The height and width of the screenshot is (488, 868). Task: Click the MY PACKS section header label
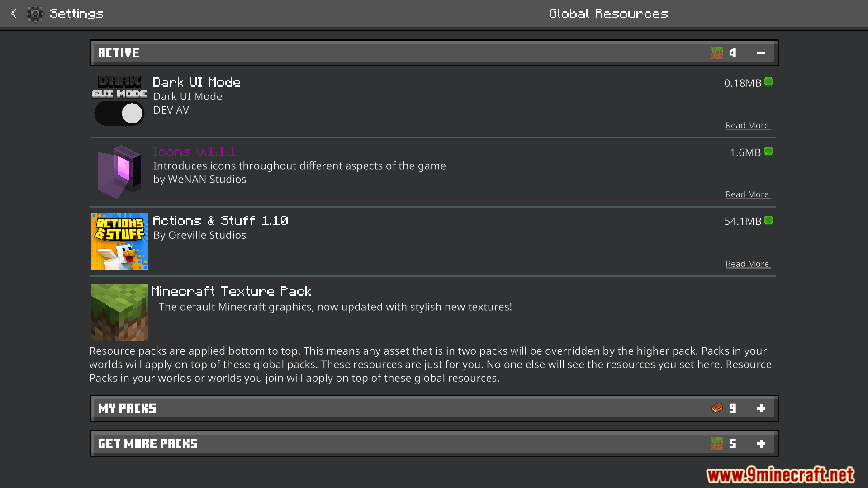pyautogui.click(x=127, y=408)
